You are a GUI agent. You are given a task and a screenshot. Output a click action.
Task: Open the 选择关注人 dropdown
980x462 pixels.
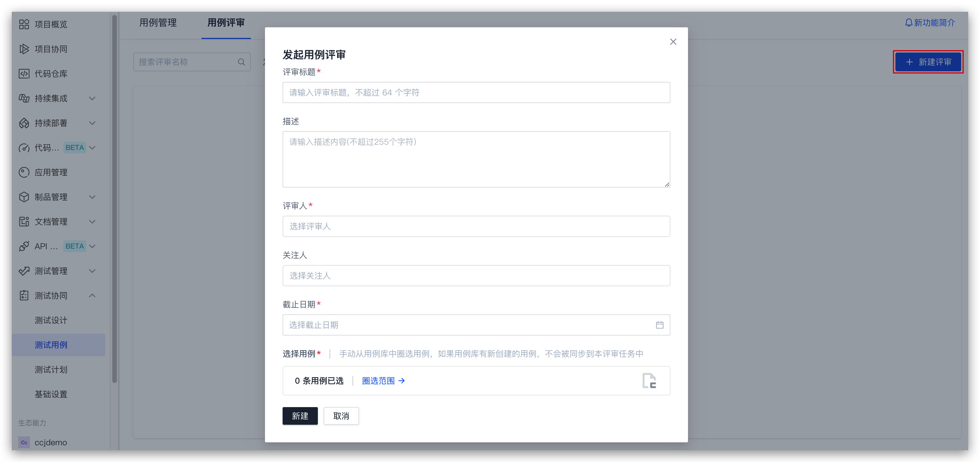pyautogui.click(x=476, y=276)
